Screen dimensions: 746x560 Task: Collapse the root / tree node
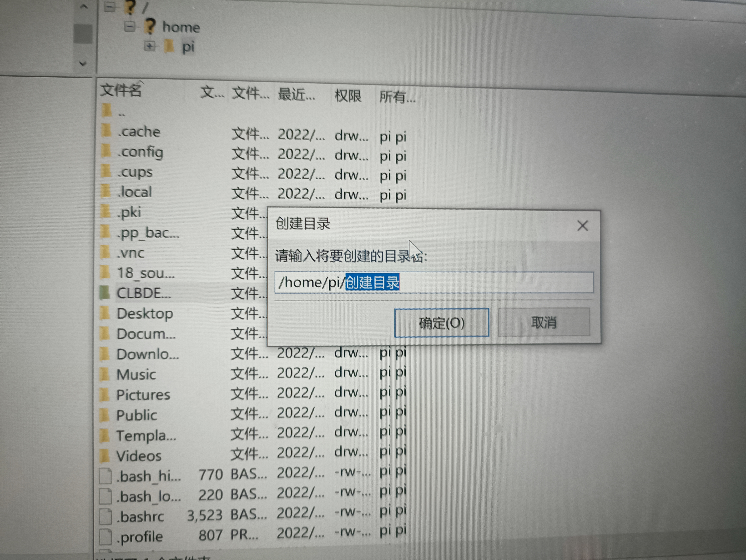[x=109, y=7]
